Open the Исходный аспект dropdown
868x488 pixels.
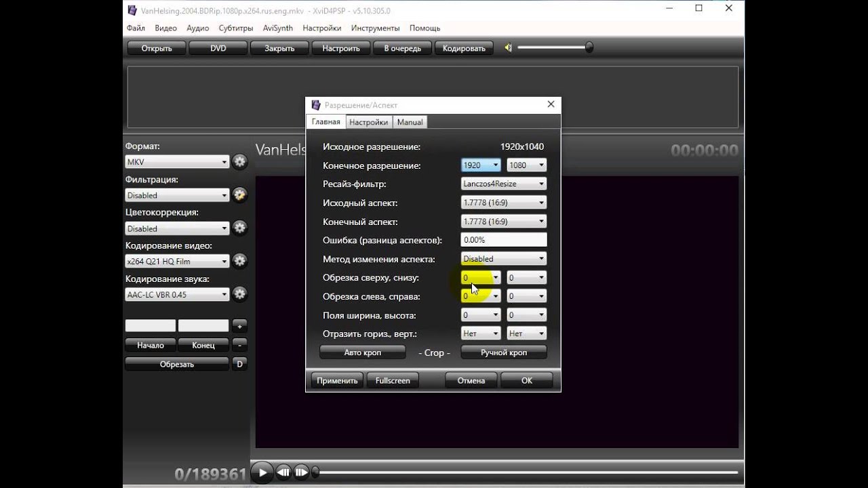[504, 203]
